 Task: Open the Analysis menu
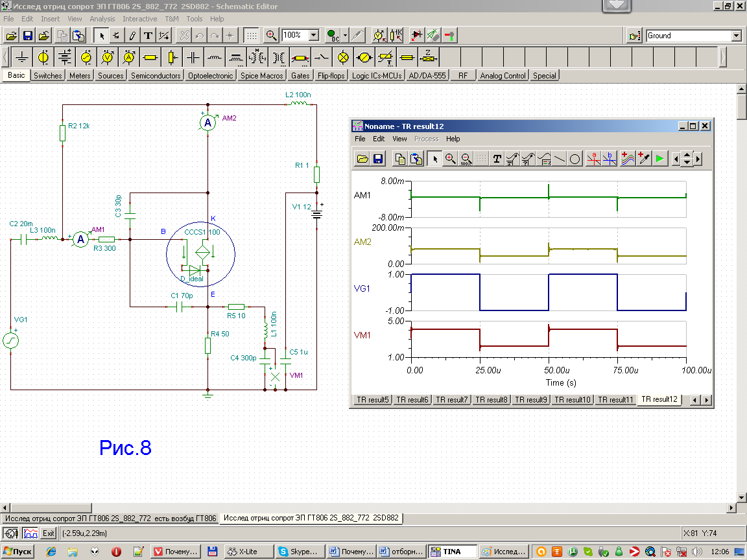tap(102, 19)
